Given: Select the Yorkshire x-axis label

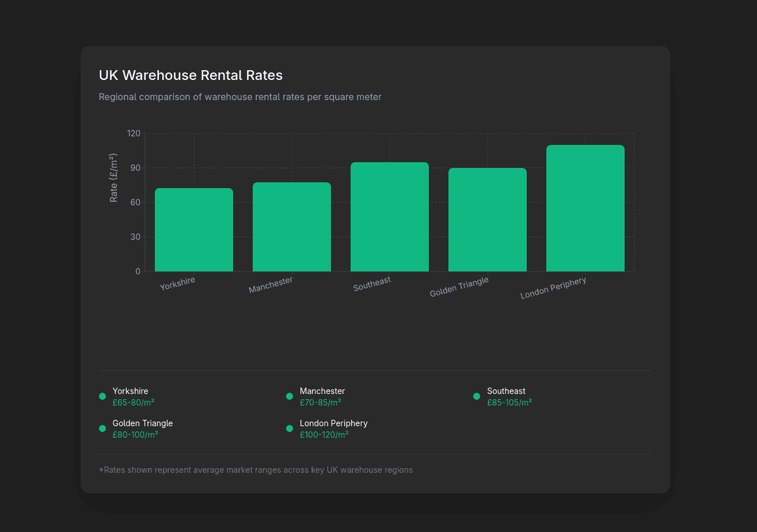Looking at the screenshot, I should coord(177,284).
